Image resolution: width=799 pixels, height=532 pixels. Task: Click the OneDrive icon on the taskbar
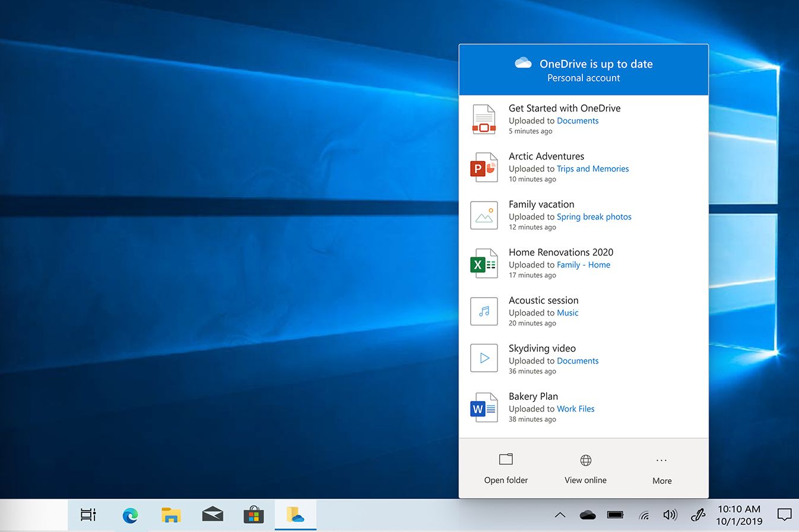tap(295, 514)
